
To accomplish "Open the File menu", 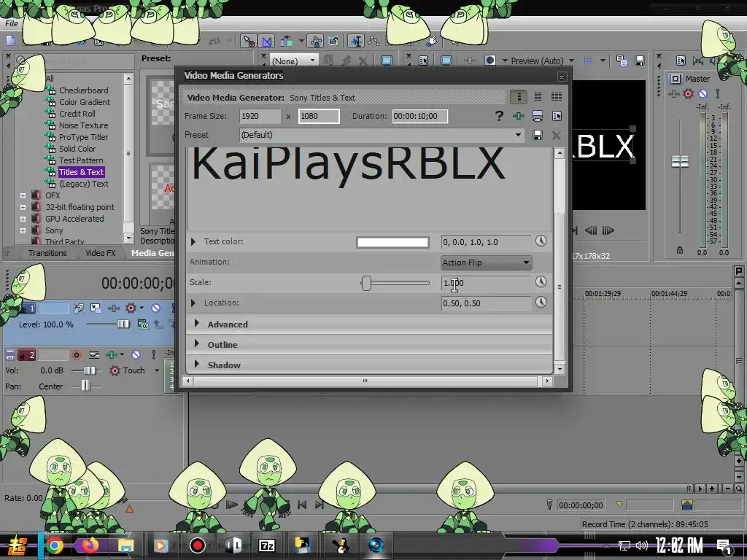I will pos(12,23).
